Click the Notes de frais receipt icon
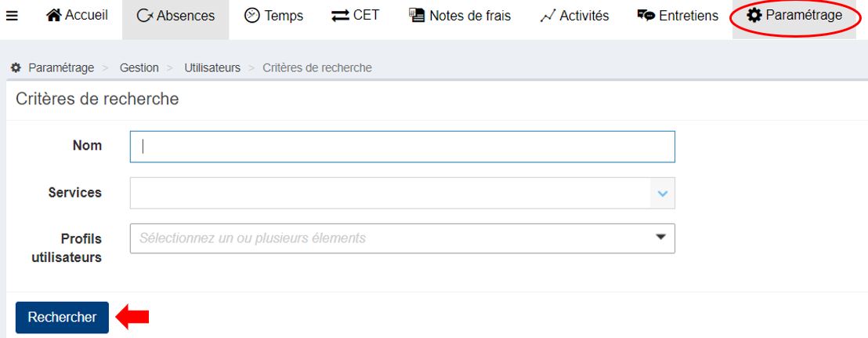 [417, 16]
